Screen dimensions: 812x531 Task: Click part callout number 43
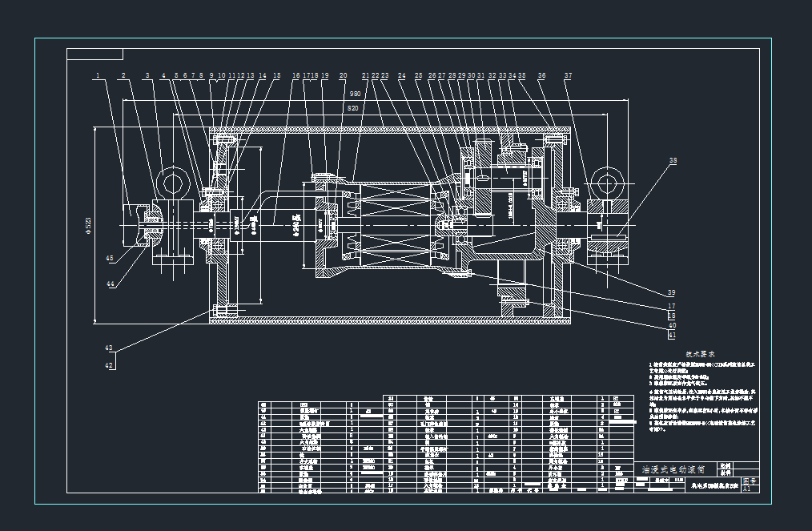(x=110, y=348)
